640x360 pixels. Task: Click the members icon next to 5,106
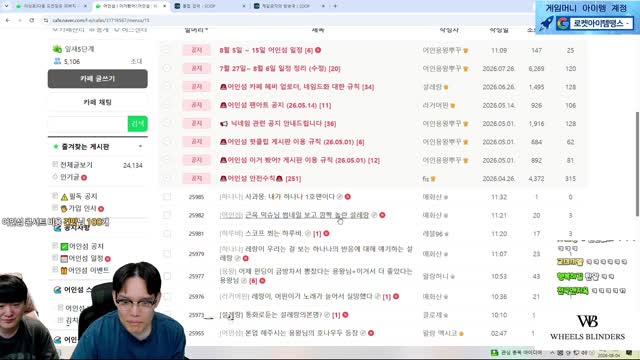coord(57,61)
